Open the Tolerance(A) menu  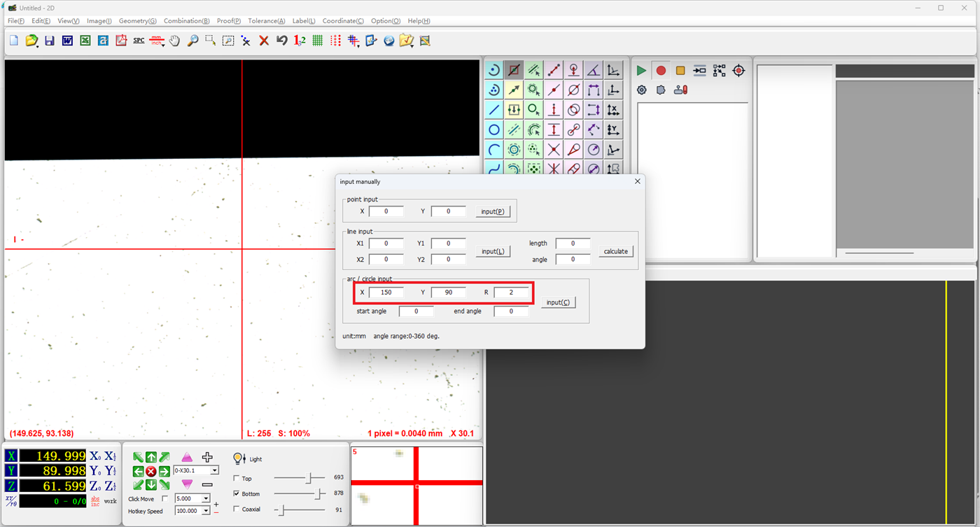pos(267,21)
